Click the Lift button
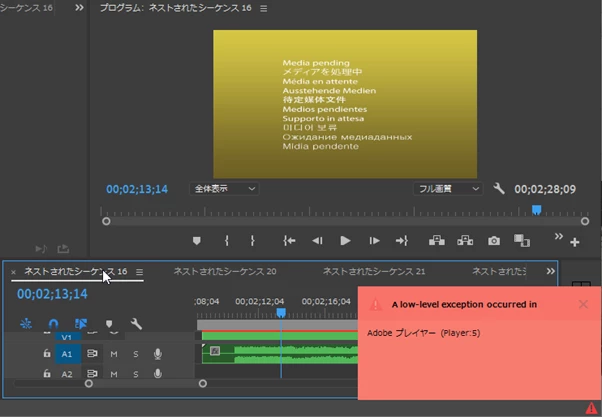 click(437, 241)
